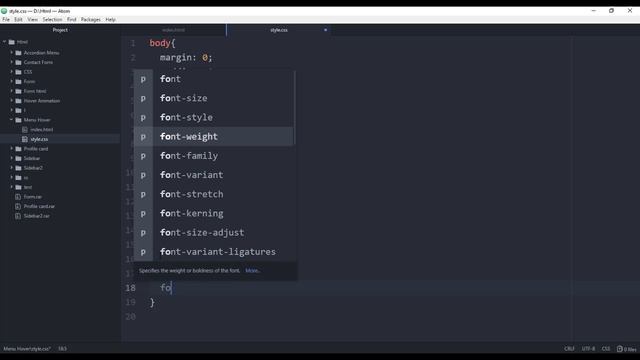Click the Project panel header
Screen dimensions: 640x360
click(x=60, y=30)
